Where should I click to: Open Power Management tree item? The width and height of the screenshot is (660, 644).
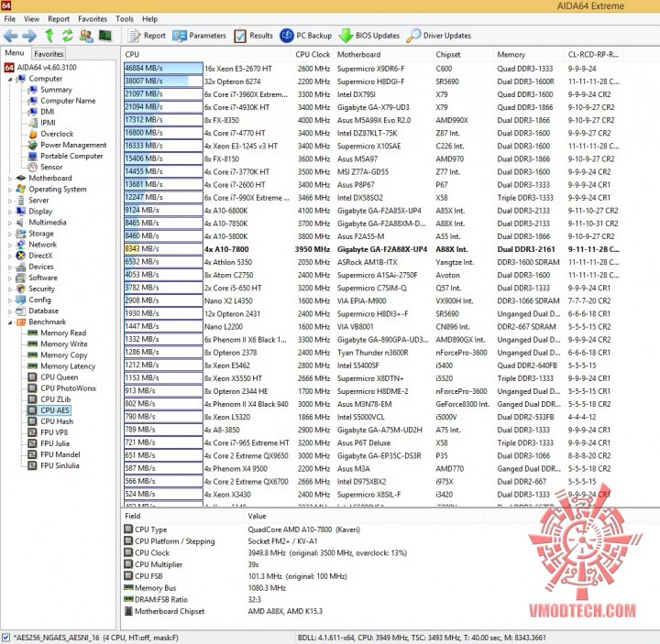[73, 145]
